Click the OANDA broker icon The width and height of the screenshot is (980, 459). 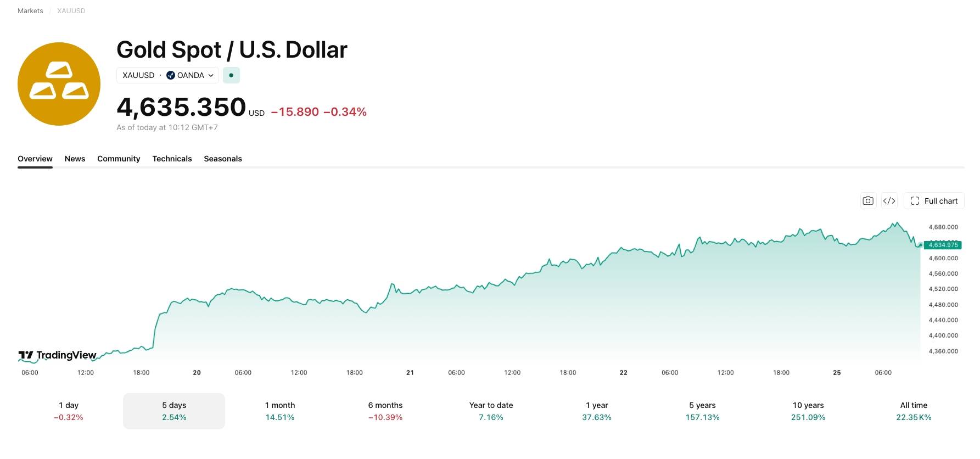pyautogui.click(x=171, y=75)
